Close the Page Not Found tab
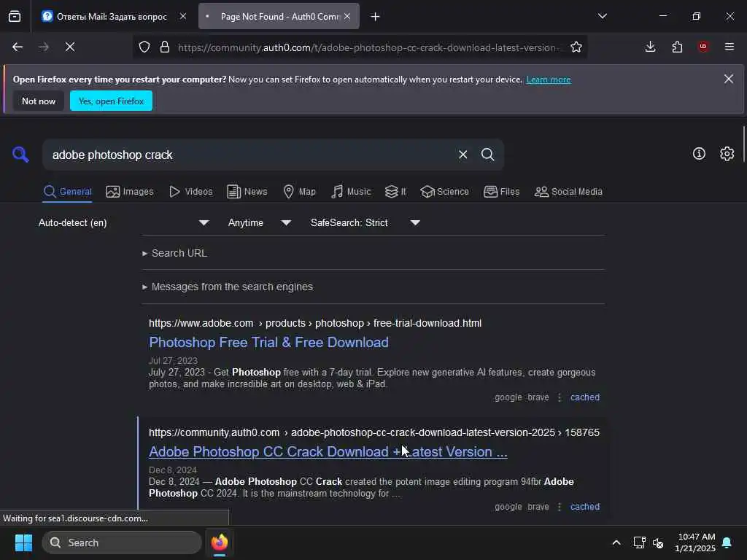The image size is (747, 560). pyautogui.click(x=347, y=16)
